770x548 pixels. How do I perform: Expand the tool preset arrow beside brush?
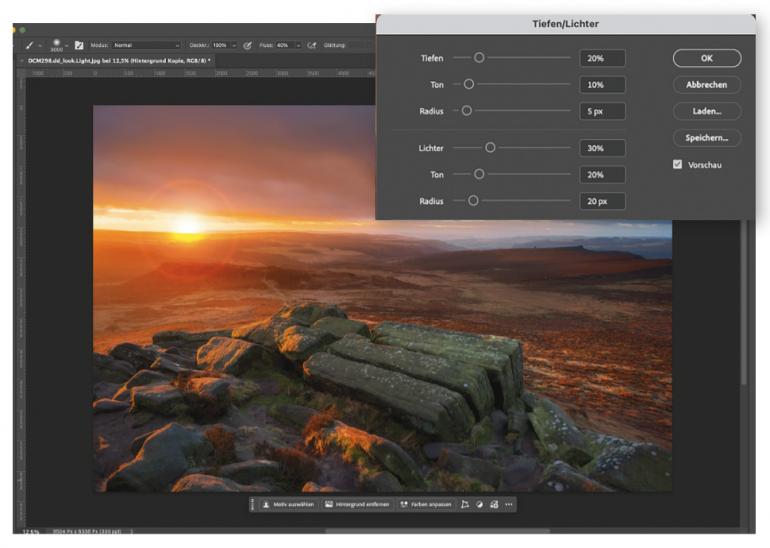coord(40,46)
